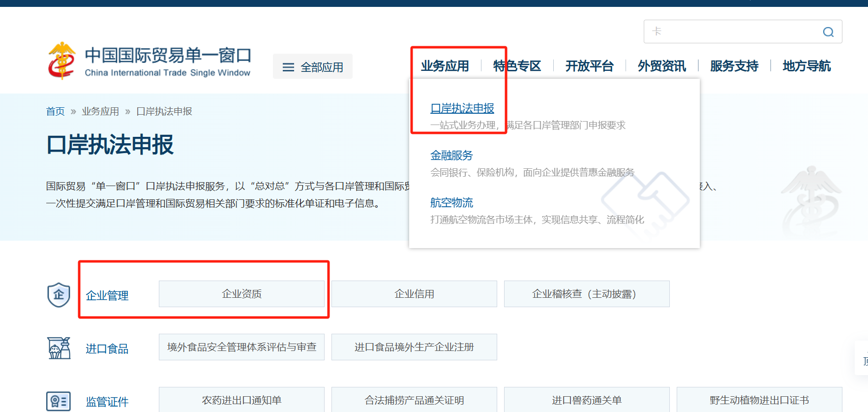Select 服务支持 in the navigation bar
Screen dimensions: 868x412
coord(734,66)
